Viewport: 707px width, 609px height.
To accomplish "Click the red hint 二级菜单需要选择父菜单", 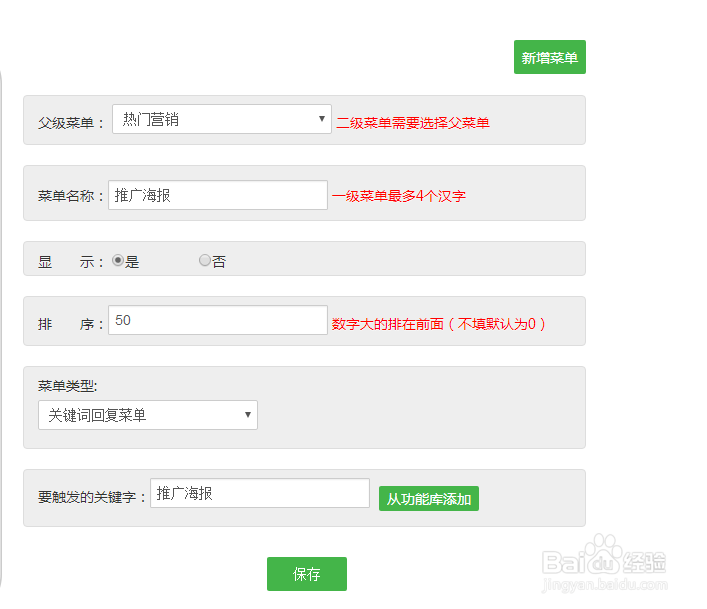I will click(413, 123).
